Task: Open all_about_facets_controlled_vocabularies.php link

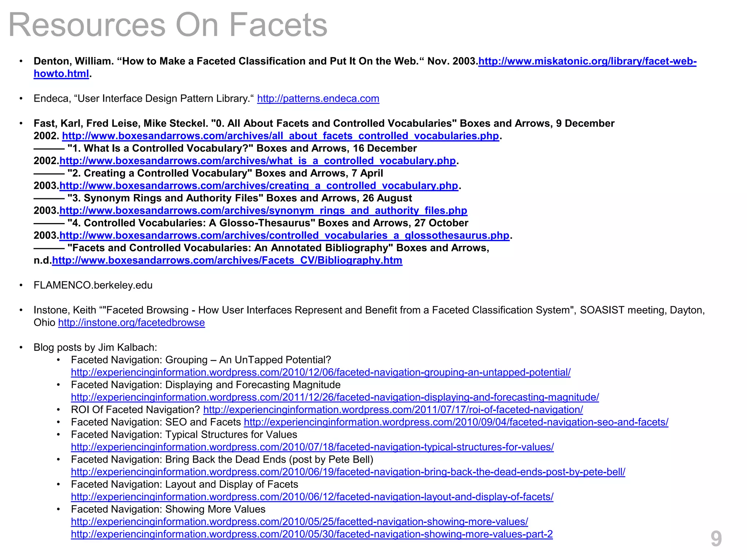Action: [280, 136]
